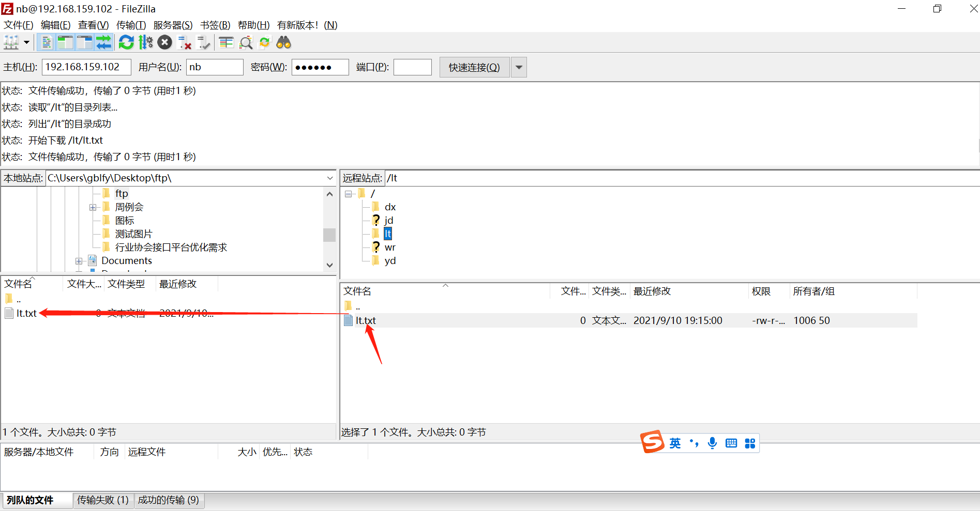Sort local files by 文件类型 column
The height and width of the screenshot is (511, 980).
[130, 284]
